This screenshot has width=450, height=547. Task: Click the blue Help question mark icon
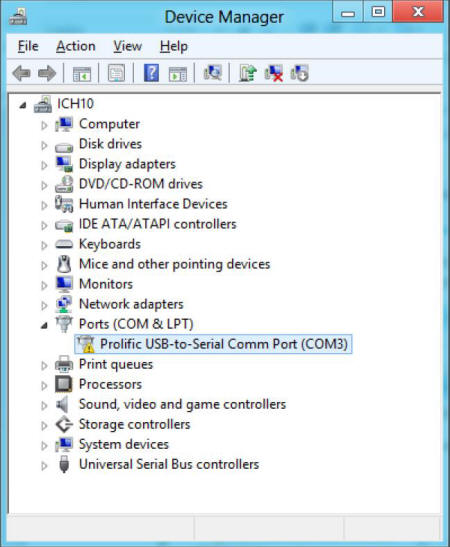[151, 73]
